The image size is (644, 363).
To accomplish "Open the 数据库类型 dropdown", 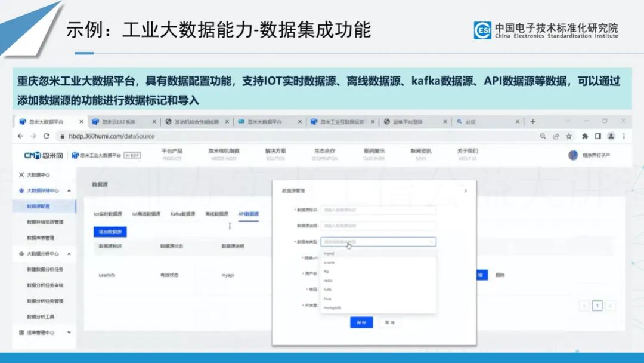I will [378, 242].
